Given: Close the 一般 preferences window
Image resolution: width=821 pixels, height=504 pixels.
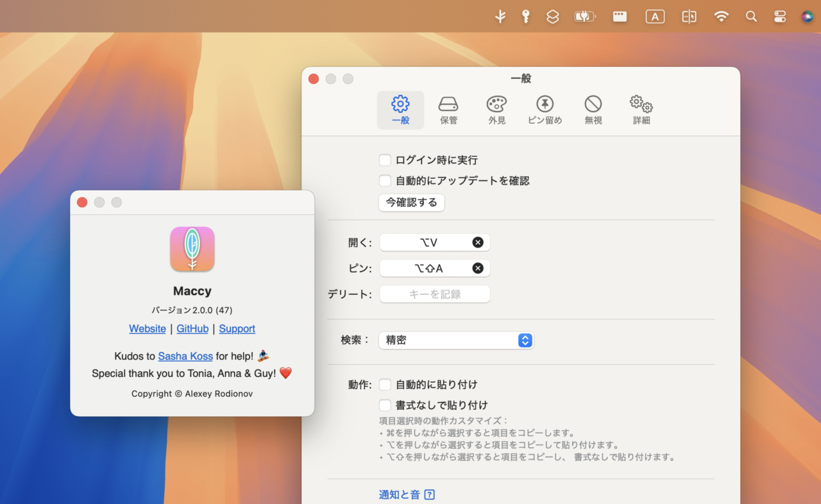Looking at the screenshot, I should [314, 79].
